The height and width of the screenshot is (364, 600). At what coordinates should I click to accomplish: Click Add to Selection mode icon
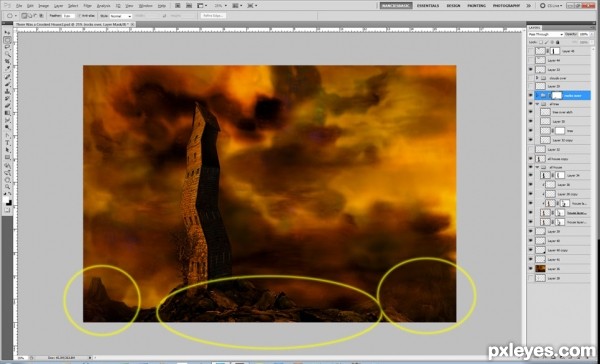(30, 16)
